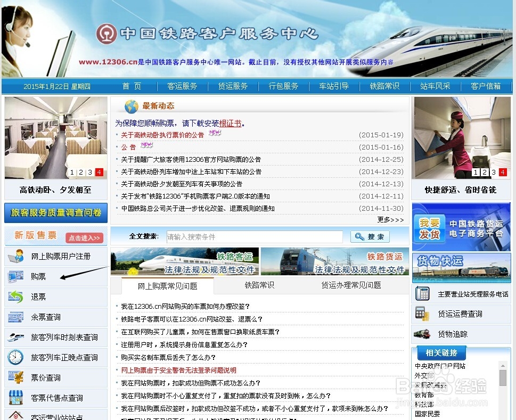Click scroll up arrow in 相关链接 list

(x=503, y=365)
